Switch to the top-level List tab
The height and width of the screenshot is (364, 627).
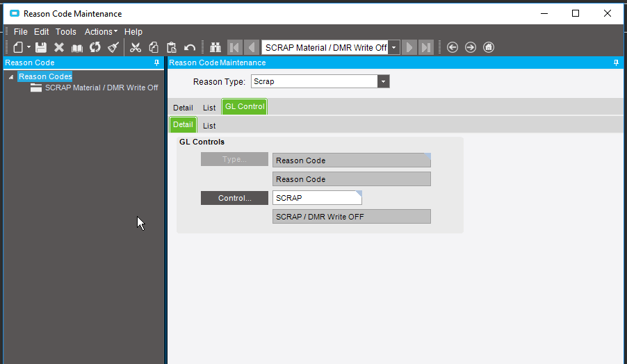coord(209,108)
